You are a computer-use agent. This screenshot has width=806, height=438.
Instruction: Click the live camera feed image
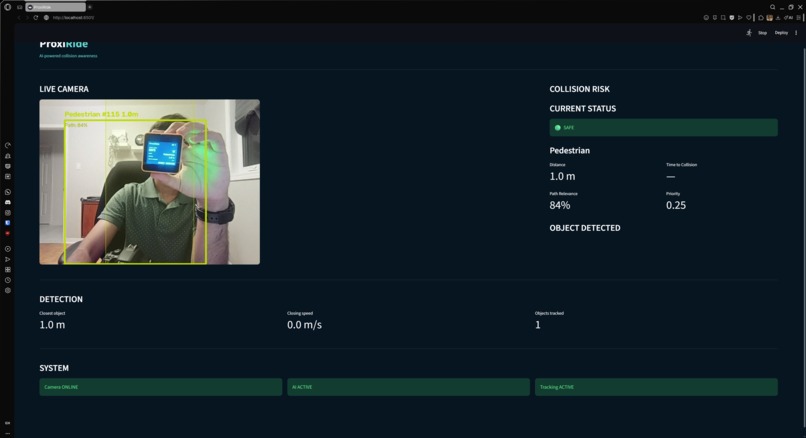click(150, 182)
